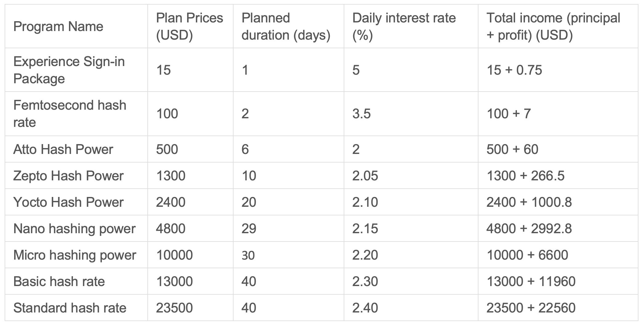Screen dimensions: 644x326
Task: Click the Program Name column header
Action: pyautogui.click(x=58, y=26)
